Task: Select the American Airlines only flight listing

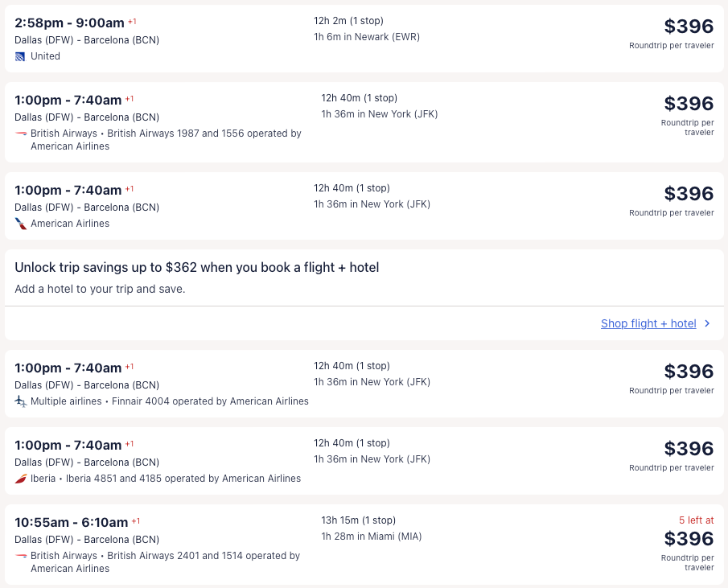Action: [364, 206]
